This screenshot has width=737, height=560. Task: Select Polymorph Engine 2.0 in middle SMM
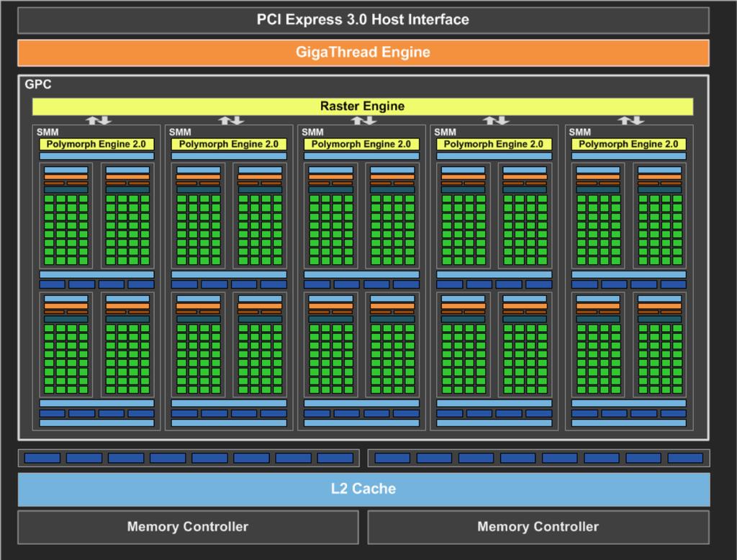pos(361,145)
